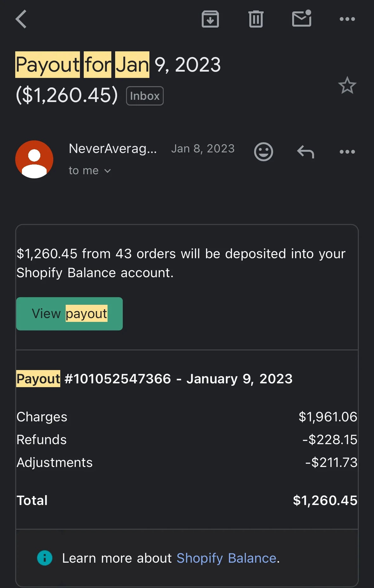
Task: Delete email with trash icon
Action: click(x=256, y=19)
